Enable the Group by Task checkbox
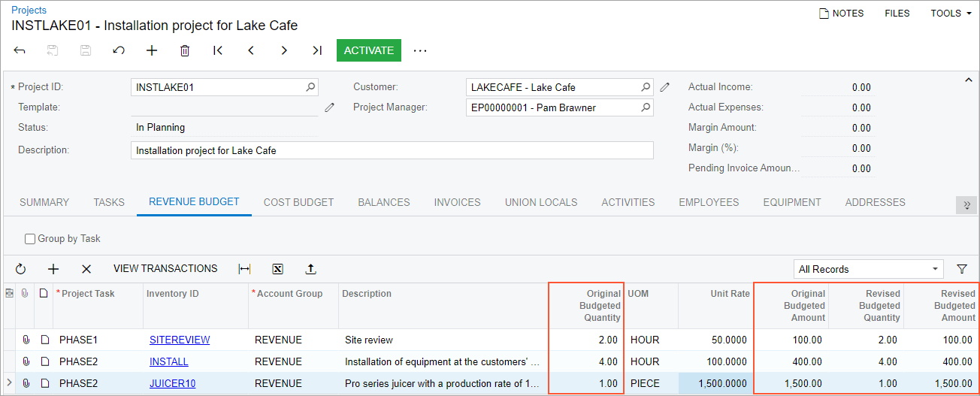Screen dimensions: 980x396 point(30,239)
